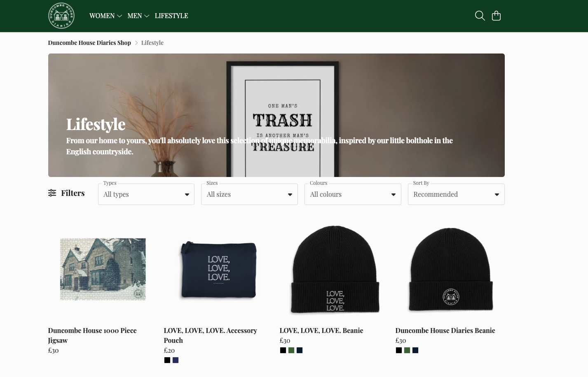Open the Colours dropdown
The width and height of the screenshot is (588, 377).
click(x=353, y=194)
